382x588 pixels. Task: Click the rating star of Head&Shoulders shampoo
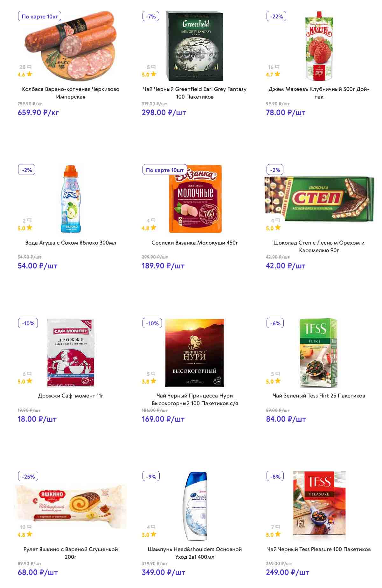154,535
